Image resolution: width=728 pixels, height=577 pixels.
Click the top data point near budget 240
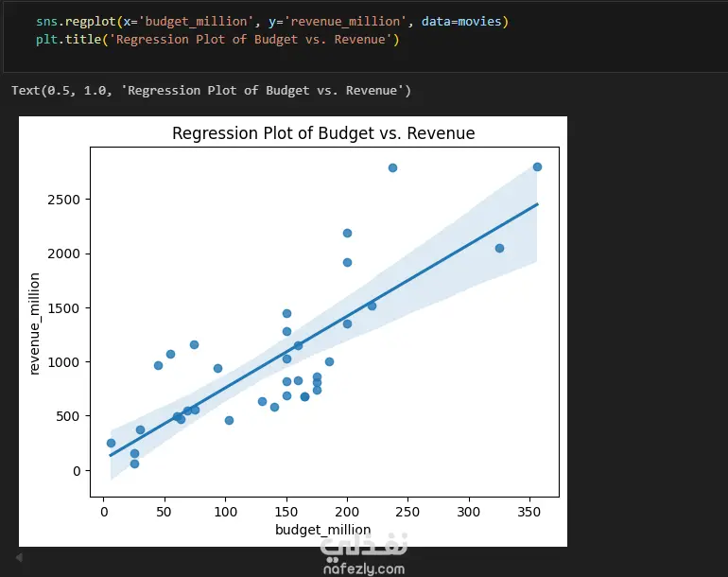(x=392, y=167)
